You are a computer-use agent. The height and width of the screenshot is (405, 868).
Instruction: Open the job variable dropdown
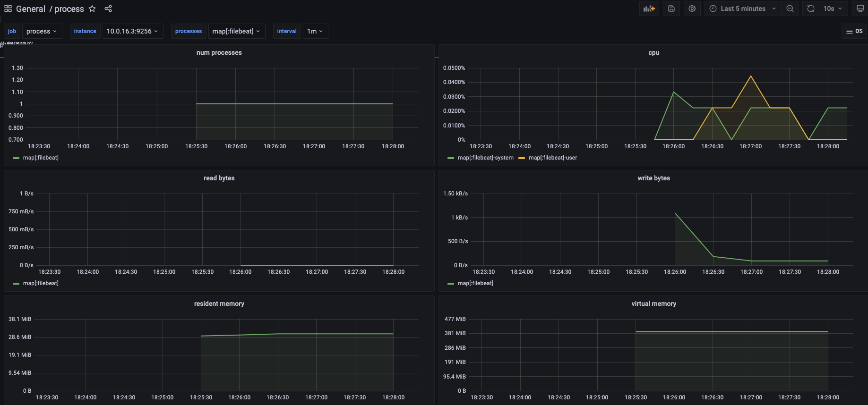(x=42, y=31)
